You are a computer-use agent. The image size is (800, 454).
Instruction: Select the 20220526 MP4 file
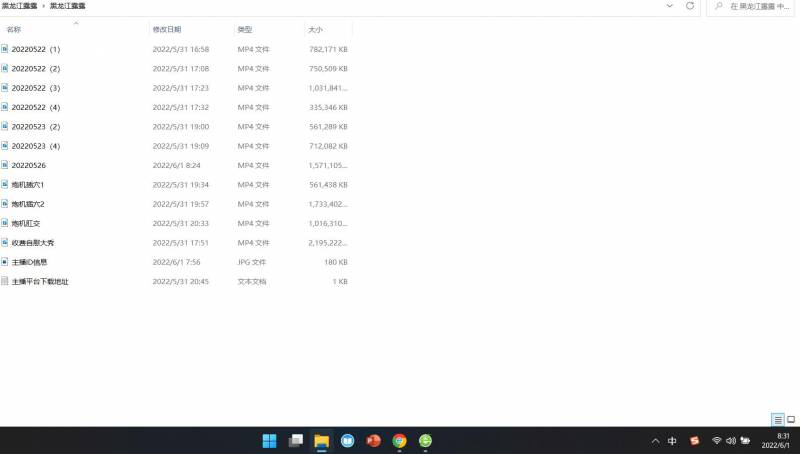click(29, 165)
